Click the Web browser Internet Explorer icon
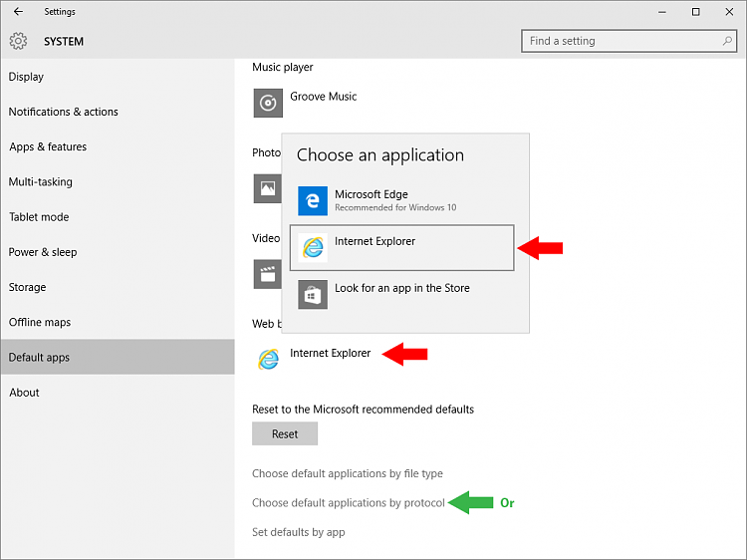Screen dimensions: 747x560 pos(268,359)
